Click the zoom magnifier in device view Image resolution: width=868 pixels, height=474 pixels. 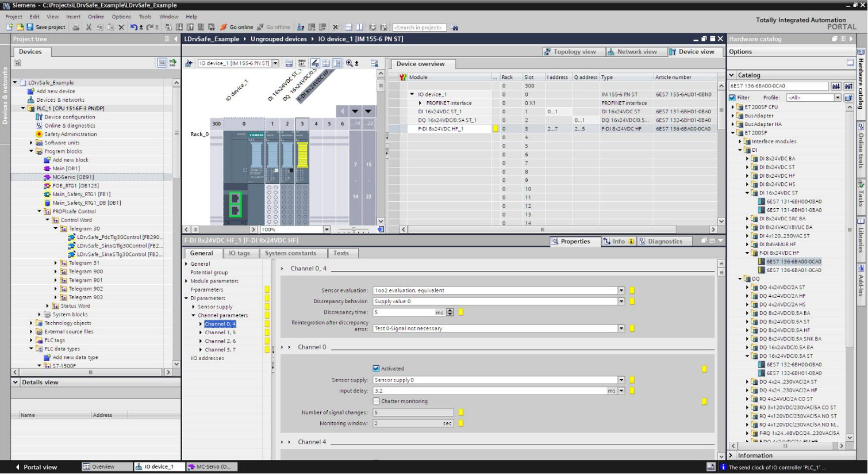coord(349,63)
